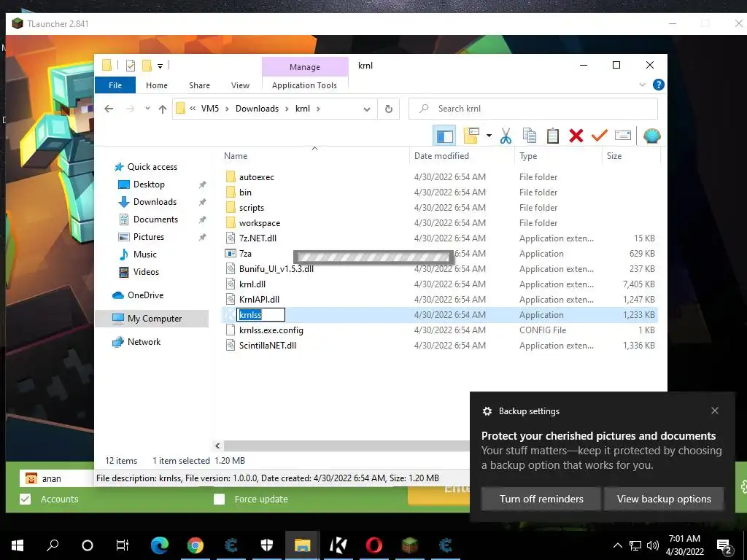Dismiss the Backup settings notification

(715, 411)
